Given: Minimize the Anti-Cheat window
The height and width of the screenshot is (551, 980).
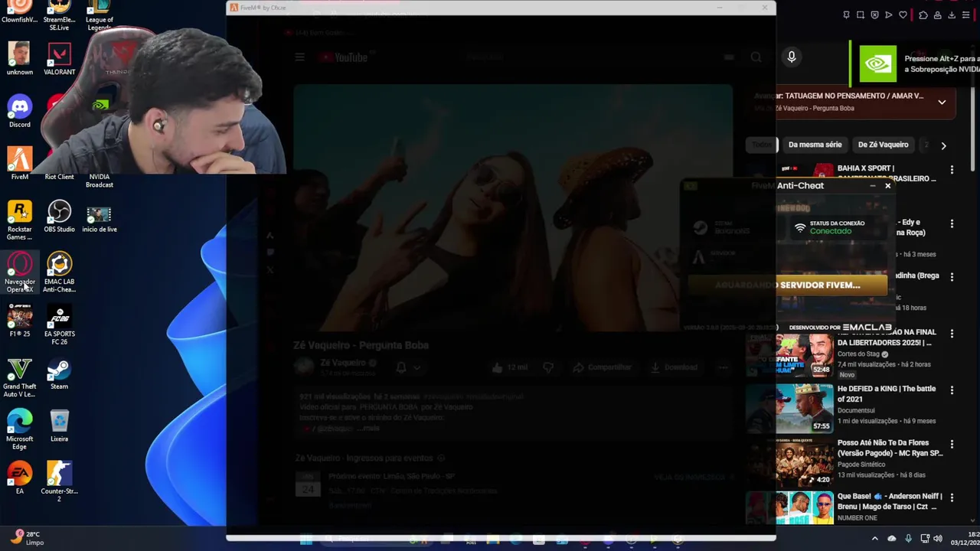Looking at the screenshot, I should click(872, 186).
